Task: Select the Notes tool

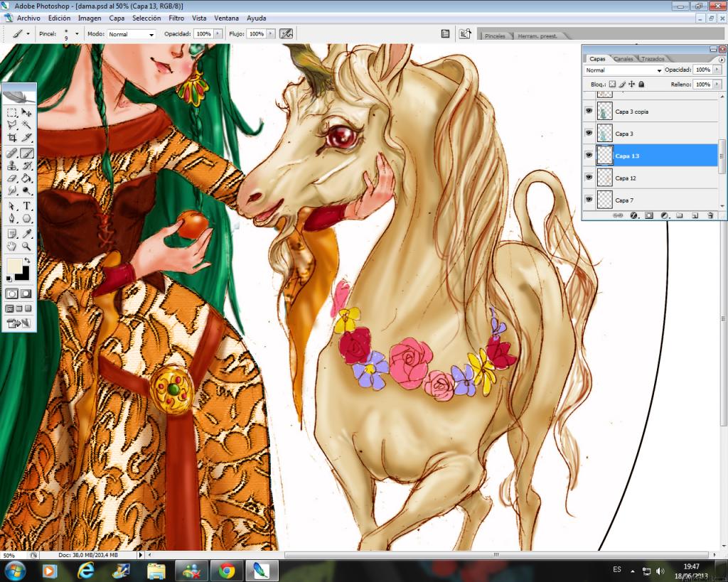Action: [x=11, y=234]
